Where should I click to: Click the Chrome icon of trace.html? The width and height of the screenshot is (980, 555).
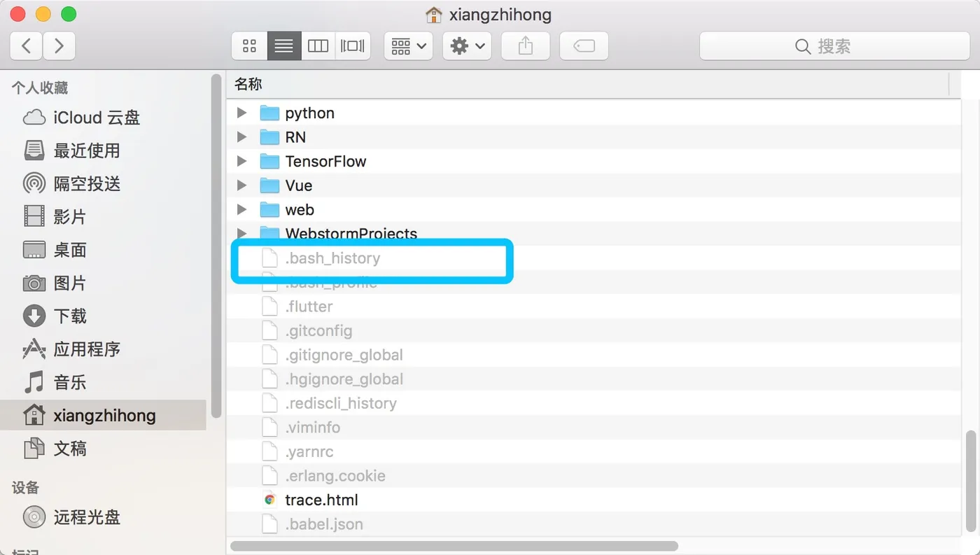pyautogui.click(x=269, y=500)
